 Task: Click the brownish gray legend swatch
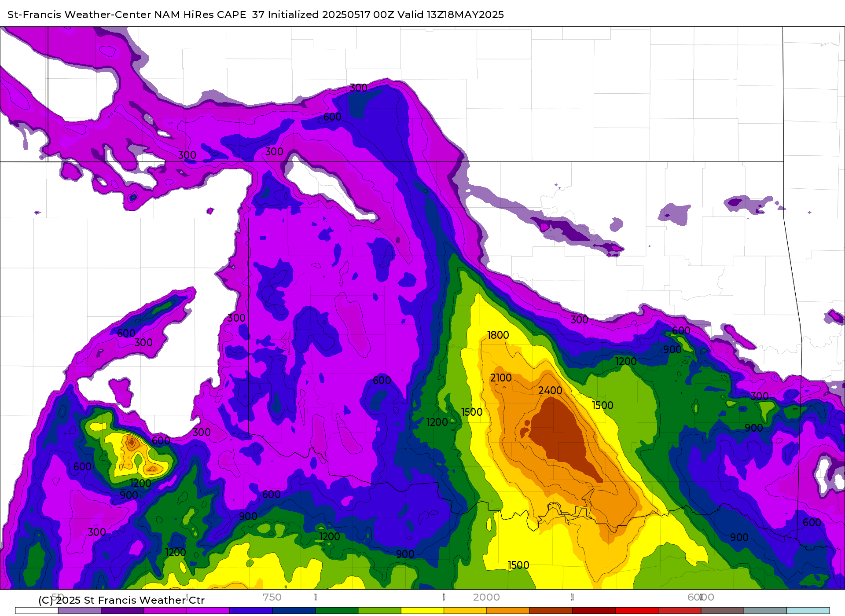pos(722,611)
